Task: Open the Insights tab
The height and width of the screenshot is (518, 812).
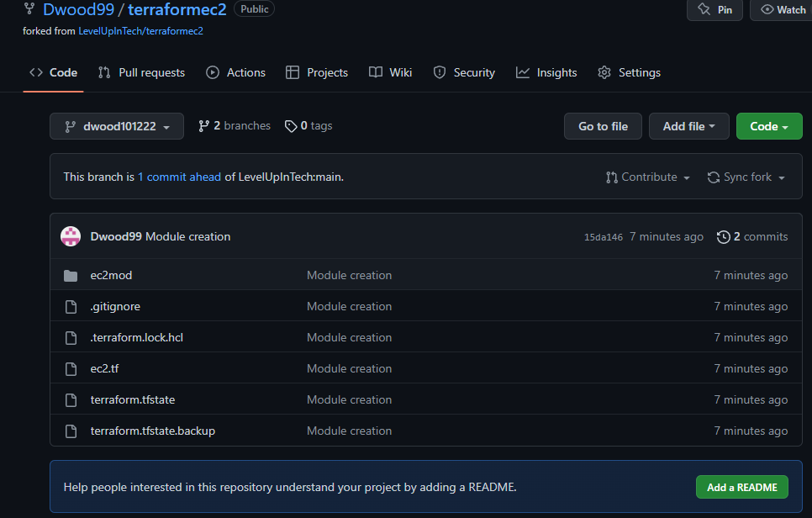Action: (546, 72)
